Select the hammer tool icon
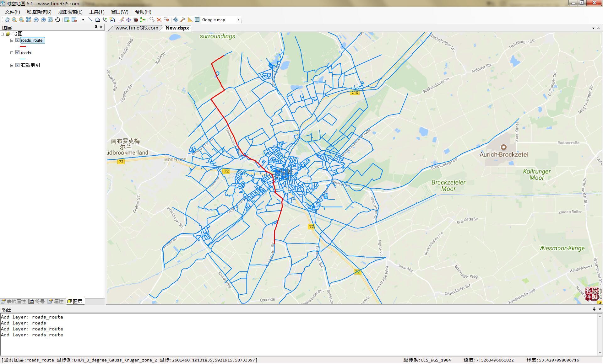 coord(183,20)
